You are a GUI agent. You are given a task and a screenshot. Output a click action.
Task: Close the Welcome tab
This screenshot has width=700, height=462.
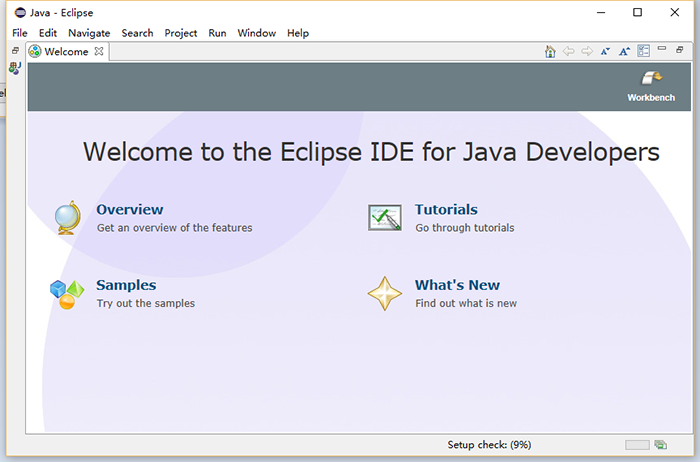click(98, 52)
